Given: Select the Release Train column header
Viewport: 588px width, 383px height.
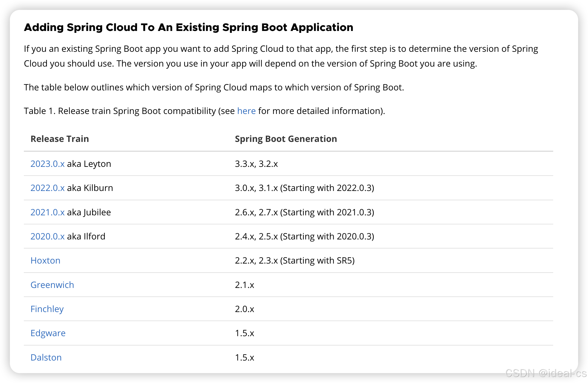Looking at the screenshot, I should tap(60, 139).
